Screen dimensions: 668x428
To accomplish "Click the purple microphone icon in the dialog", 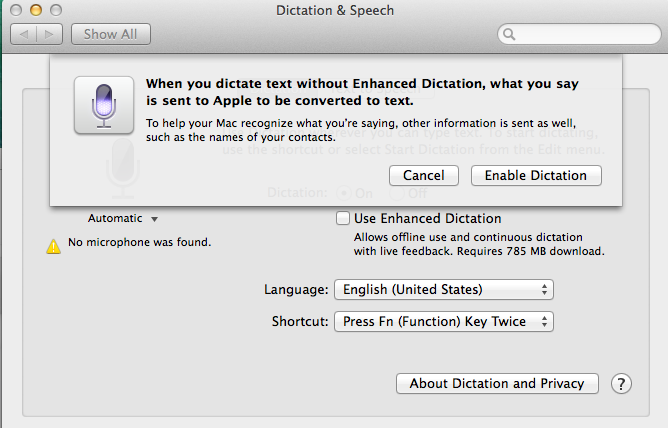I will click(x=104, y=105).
